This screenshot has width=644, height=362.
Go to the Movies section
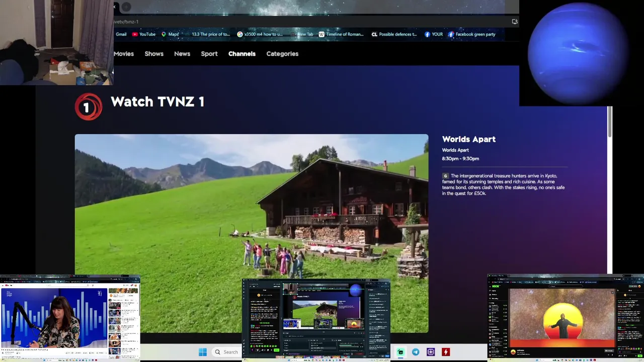tap(124, 54)
